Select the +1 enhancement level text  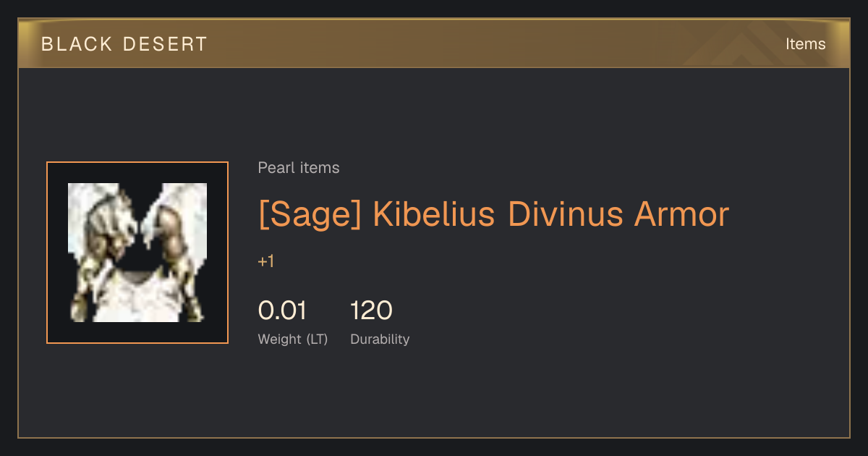click(266, 261)
